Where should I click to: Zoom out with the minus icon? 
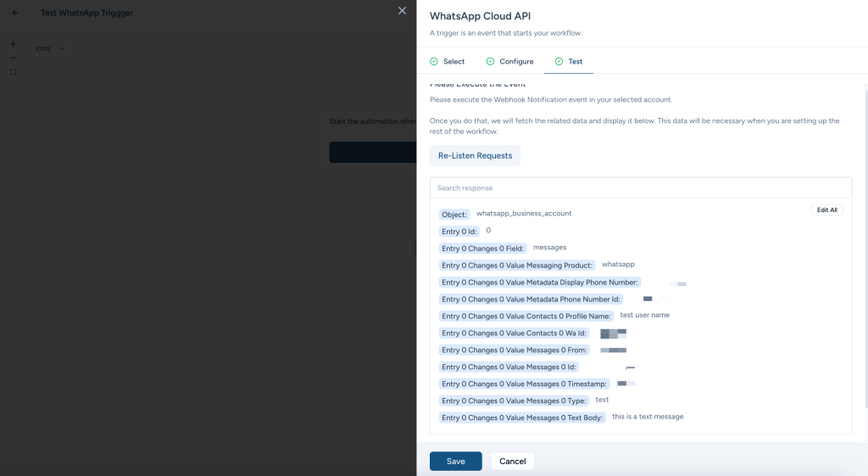coord(13,58)
